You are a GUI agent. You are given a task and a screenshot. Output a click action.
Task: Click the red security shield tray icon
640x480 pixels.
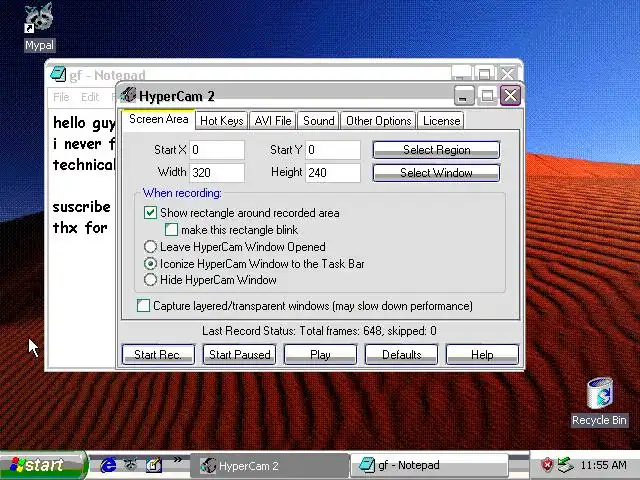click(547, 465)
